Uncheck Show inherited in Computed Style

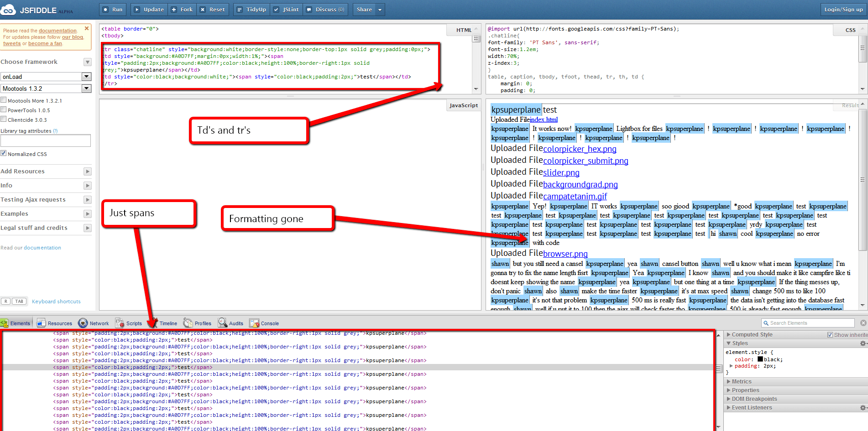coord(831,334)
